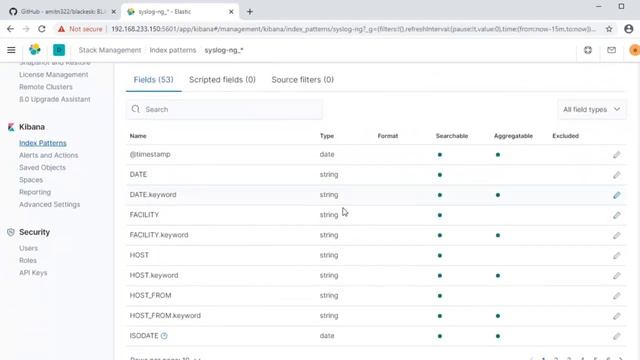640x360 pixels.
Task: Edit the HOST_FROM field pencil icon
Action: (616, 296)
